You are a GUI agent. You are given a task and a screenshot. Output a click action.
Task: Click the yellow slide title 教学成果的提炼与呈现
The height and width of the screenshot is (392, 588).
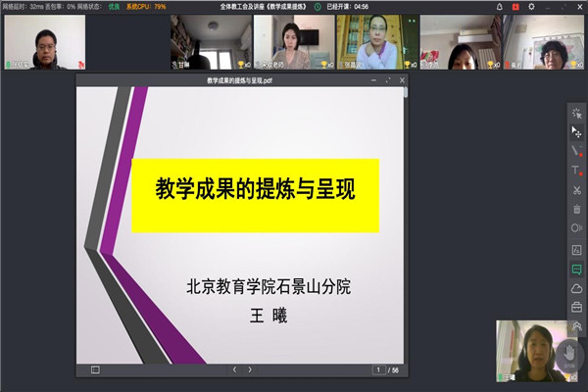tap(256, 189)
